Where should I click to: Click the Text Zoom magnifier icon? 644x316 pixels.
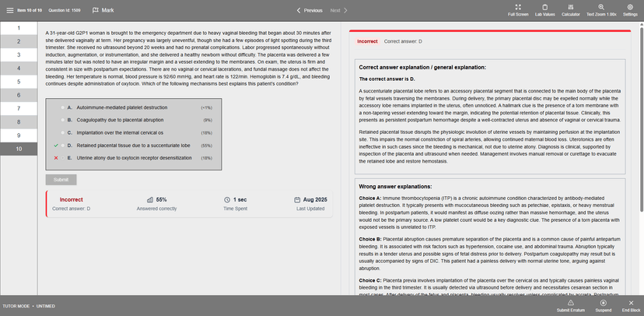[x=601, y=7]
